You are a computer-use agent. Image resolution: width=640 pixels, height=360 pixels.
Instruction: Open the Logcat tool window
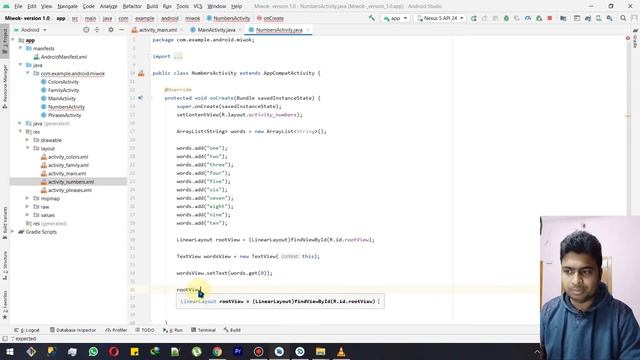pyautogui.click(x=27, y=330)
